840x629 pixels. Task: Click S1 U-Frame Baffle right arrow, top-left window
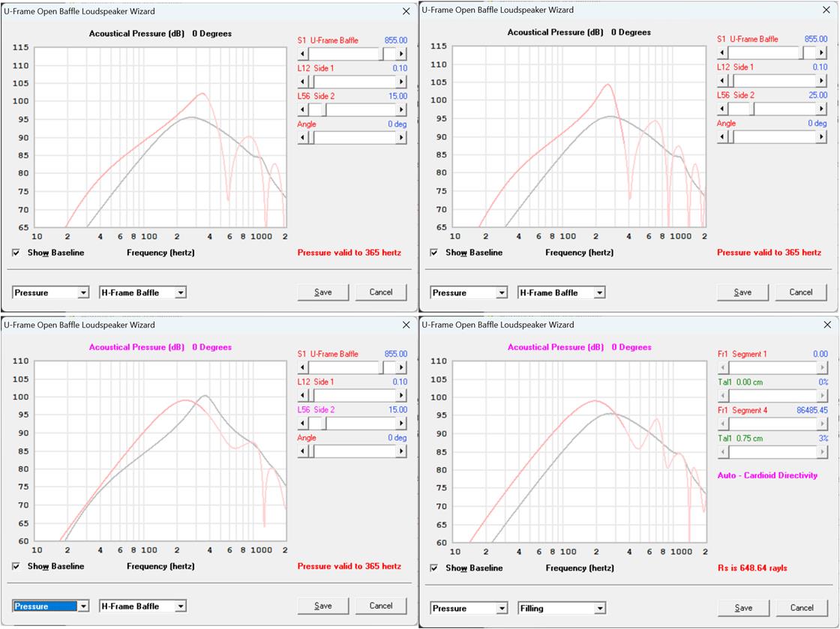(401, 53)
